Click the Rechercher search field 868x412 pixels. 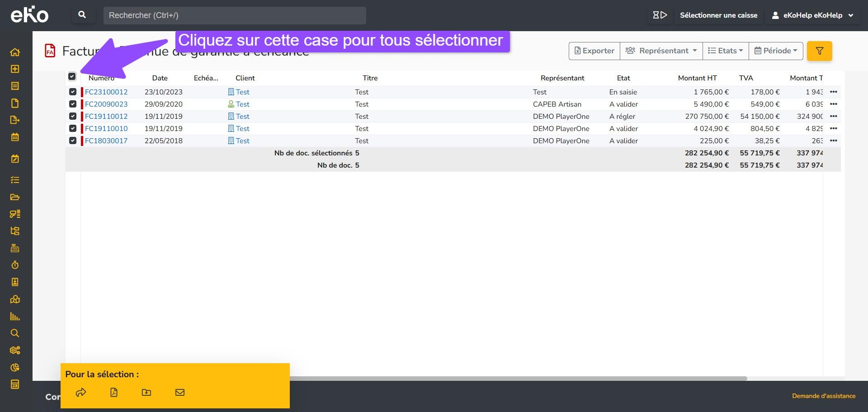point(235,15)
